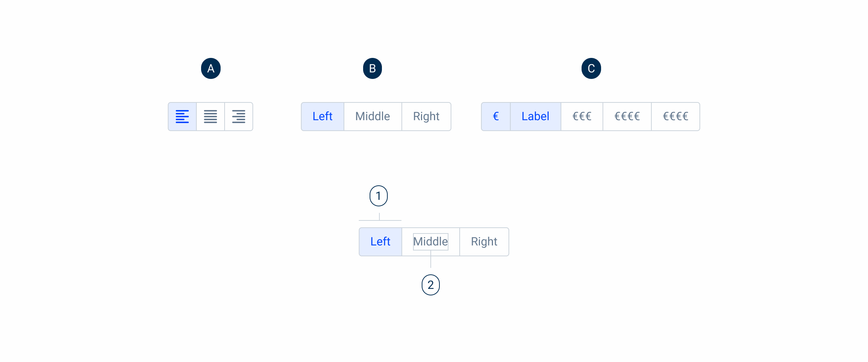
Task: Click the bracket line above the annotated Left segment
Action: pyautogui.click(x=380, y=220)
